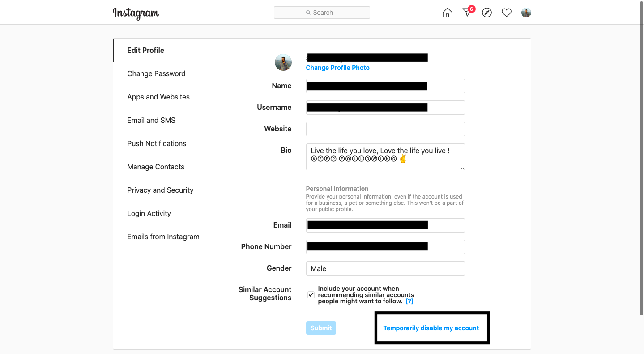
Task: Toggle the similar account suggestions checkbox
Action: click(x=311, y=295)
